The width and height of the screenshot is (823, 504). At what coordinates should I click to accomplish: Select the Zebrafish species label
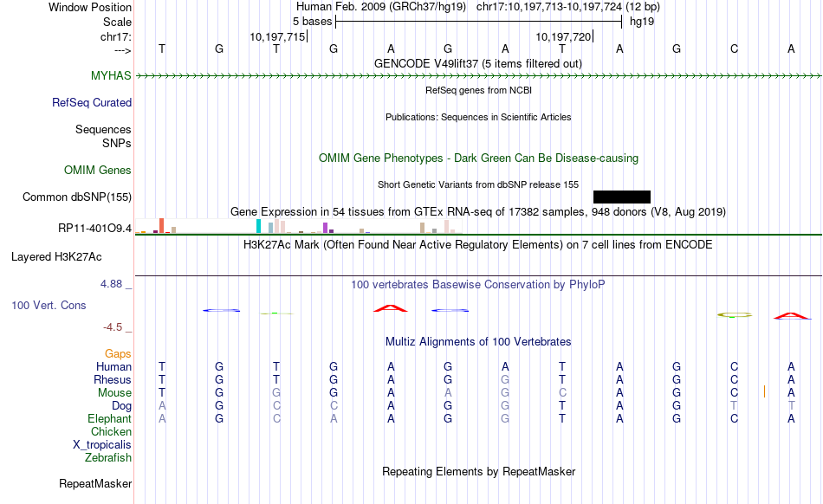[x=108, y=458]
